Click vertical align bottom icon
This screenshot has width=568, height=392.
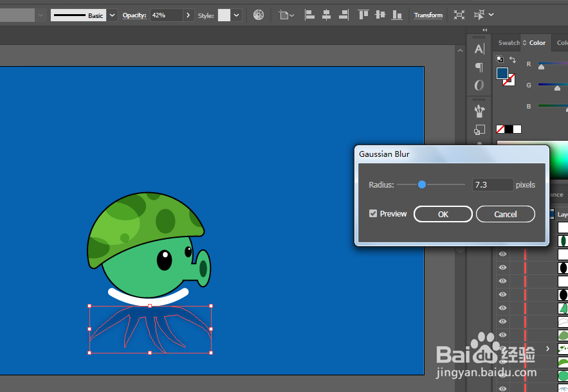pyautogui.click(x=397, y=15)
